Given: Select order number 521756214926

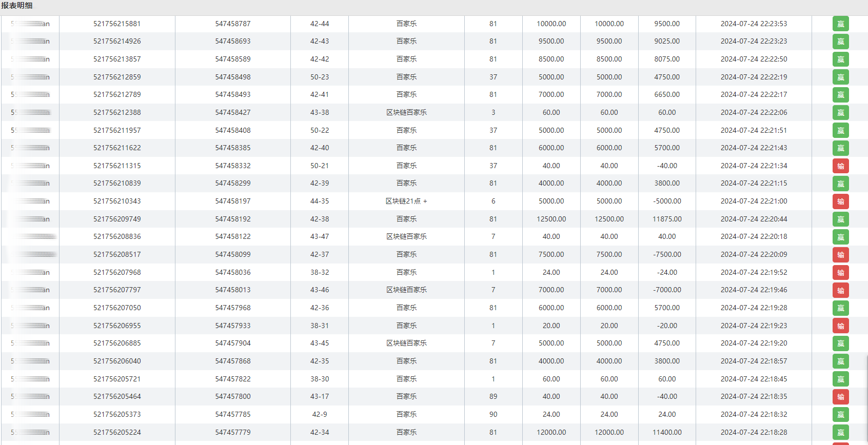Looking at the screenshot, I should [x=117, y=41].
